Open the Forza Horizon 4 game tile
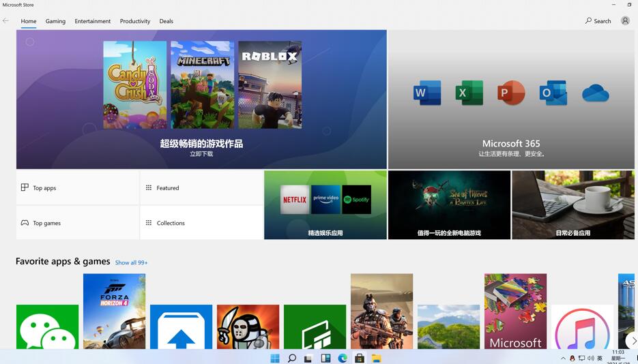This screenshot has width=638, height=364. [115, 312]
